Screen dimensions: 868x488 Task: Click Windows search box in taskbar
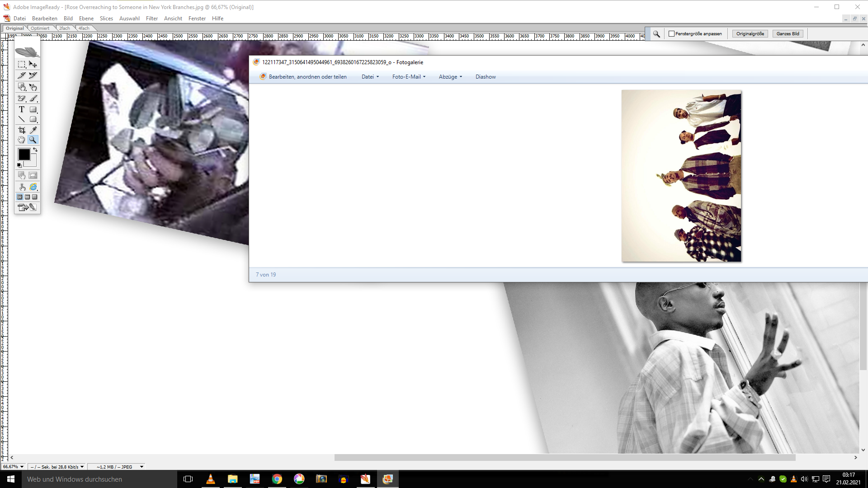click(x=99, y=479)
